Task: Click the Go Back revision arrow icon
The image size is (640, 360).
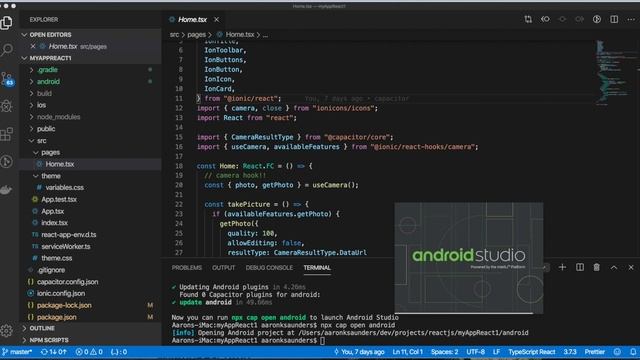Action: [x=545, y=19]
